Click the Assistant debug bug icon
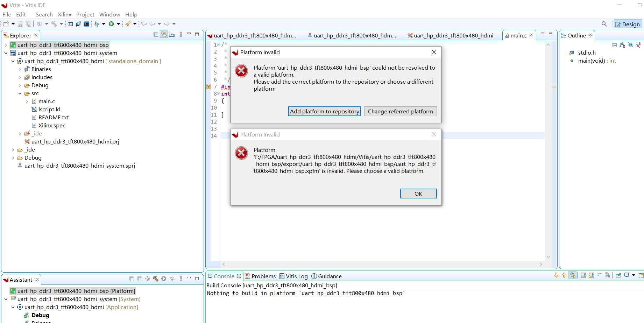644x323 pixels. pos(172,279)
